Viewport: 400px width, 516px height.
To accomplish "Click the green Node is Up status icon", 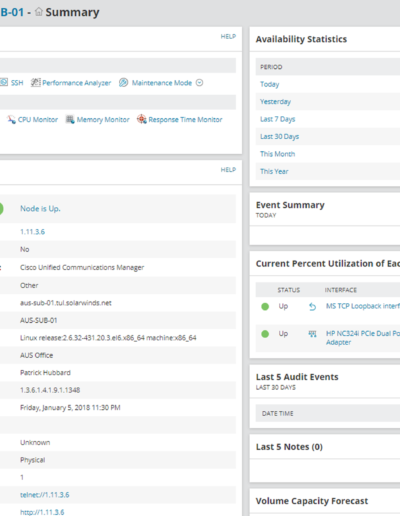I will coord(1,209).
